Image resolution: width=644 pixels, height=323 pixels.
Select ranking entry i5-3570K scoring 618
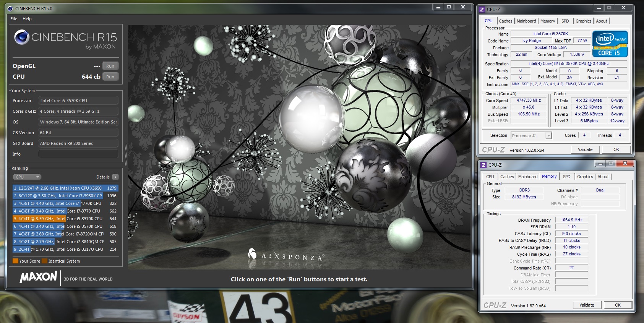click(x=65, y=226)
